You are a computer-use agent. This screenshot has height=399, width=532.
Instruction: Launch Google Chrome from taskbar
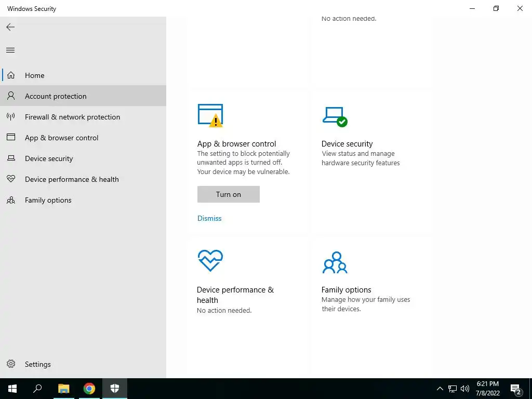tap(89, 389)
